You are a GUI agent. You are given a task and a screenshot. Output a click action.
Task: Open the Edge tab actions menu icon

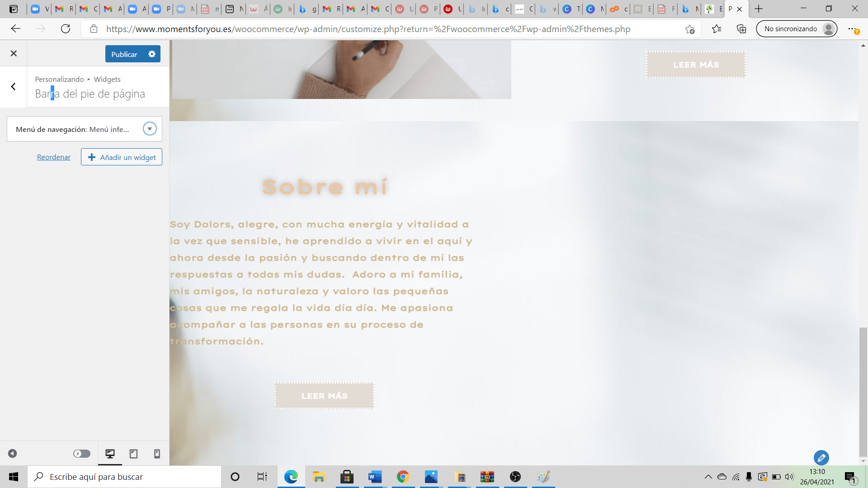[x=14, y=9]
